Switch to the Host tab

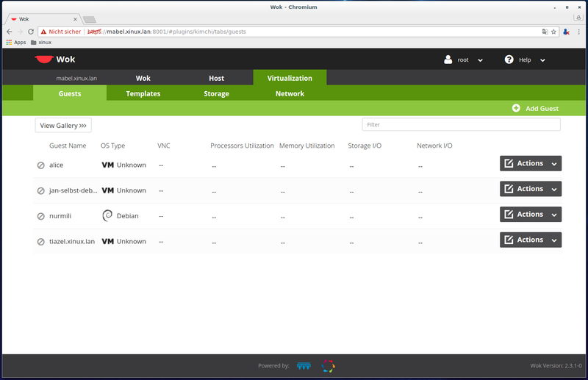pos(216,78)
